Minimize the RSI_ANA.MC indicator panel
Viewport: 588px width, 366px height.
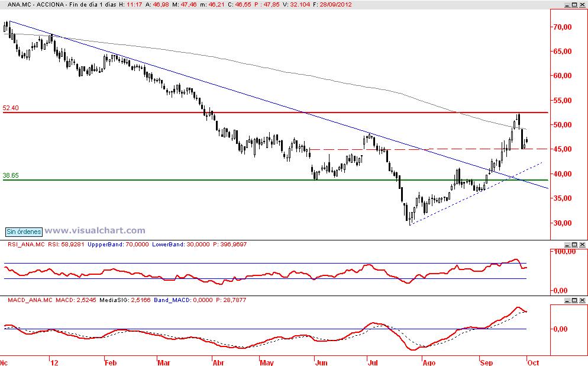coord(568,245)
